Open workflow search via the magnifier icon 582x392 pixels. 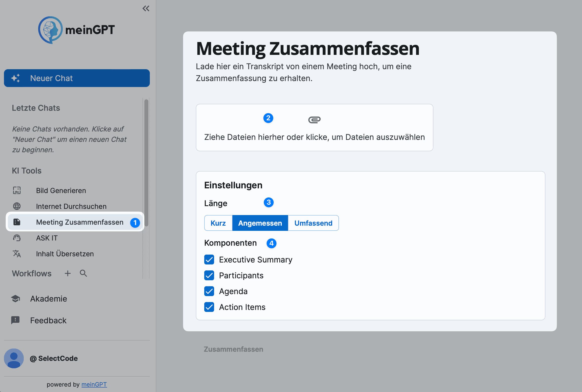(83, 273)
